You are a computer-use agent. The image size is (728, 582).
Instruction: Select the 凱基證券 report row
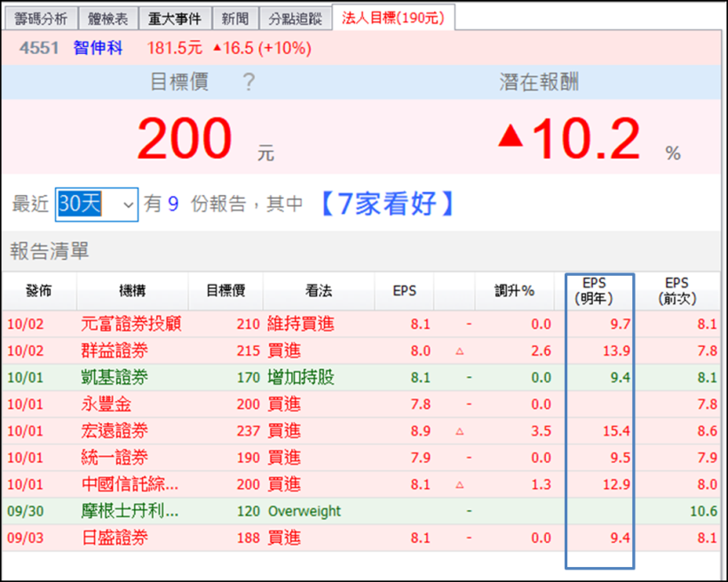tap(361, 377)
